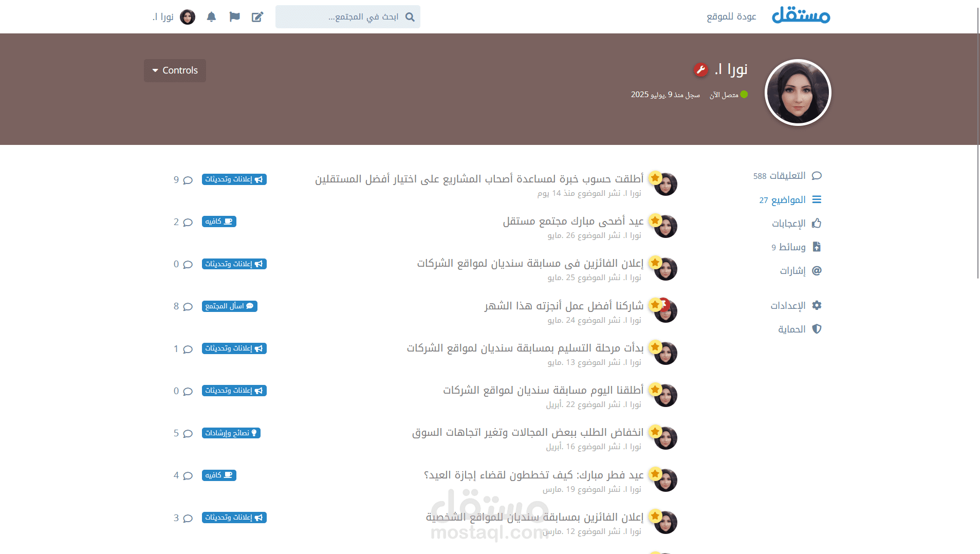
Task: Click into the community search field
Action: pos(348,17)
